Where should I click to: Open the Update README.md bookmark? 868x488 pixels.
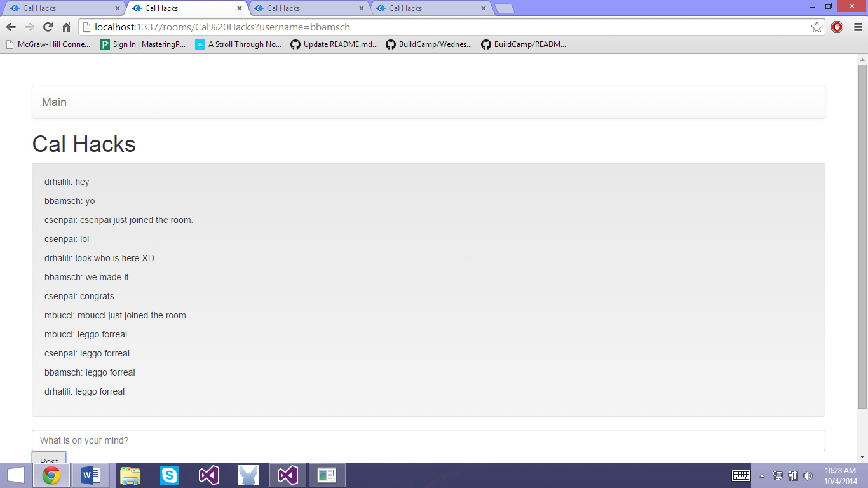click(x=334, y=44)
